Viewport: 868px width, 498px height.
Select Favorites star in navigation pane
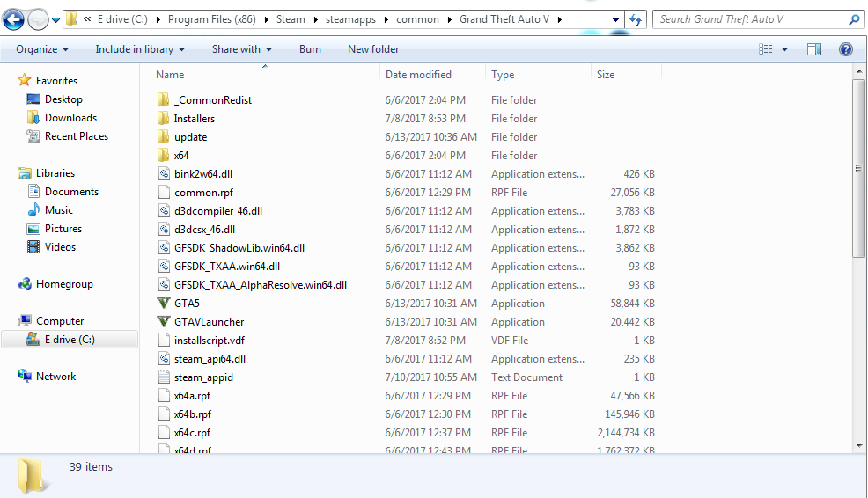(x=25, y=80)
